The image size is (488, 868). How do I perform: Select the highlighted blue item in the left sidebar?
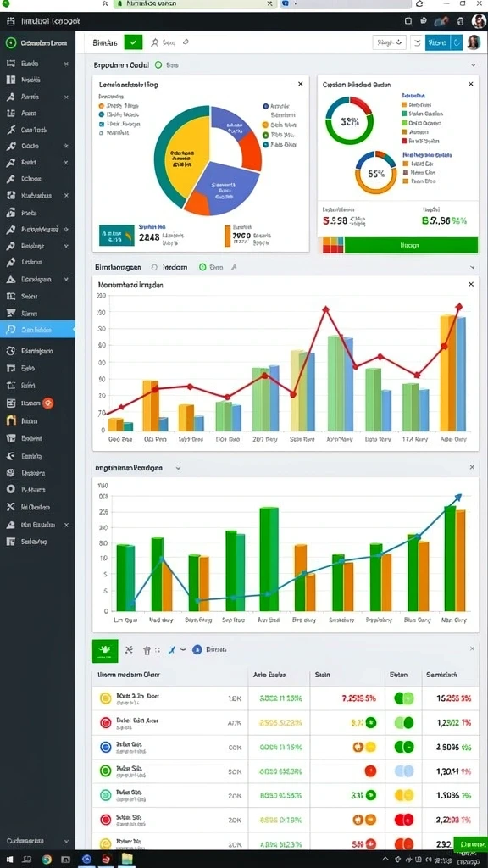[x=37, y=330]
